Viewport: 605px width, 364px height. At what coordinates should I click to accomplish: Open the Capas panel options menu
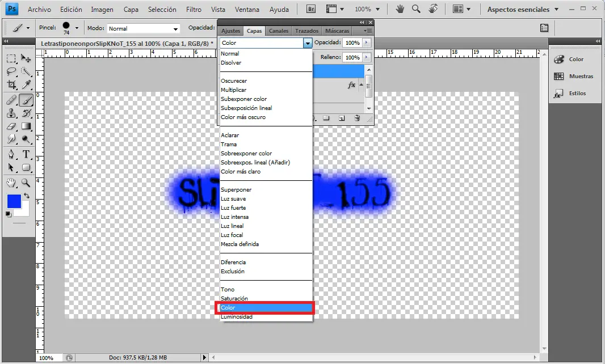[368, 31]
